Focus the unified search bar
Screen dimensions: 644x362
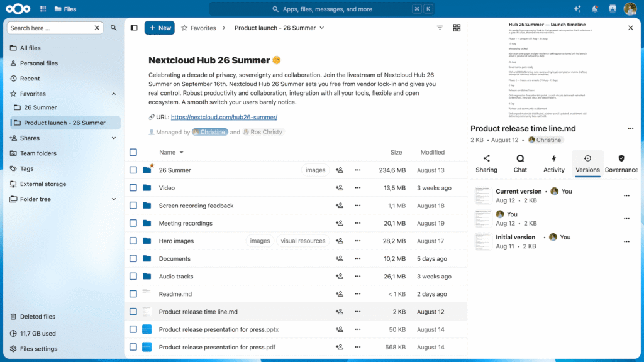(x=322, y=9)
